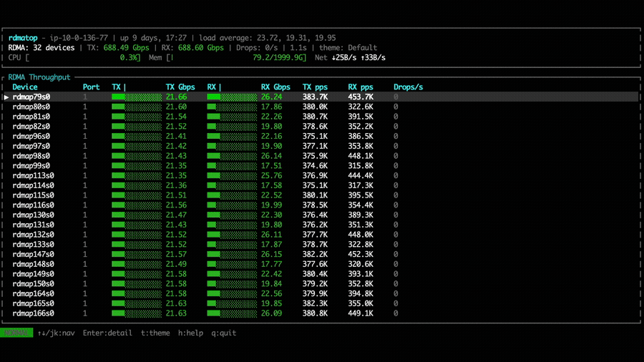Click the TX Gbps column header
Screen dimensions: 644x362
[180, 87]
